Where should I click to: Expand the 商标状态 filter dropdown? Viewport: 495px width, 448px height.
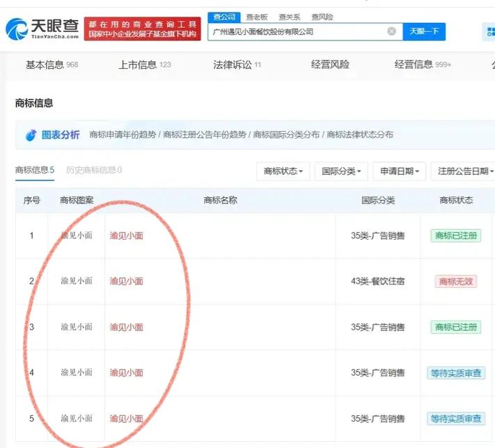(x=283, y=171)
